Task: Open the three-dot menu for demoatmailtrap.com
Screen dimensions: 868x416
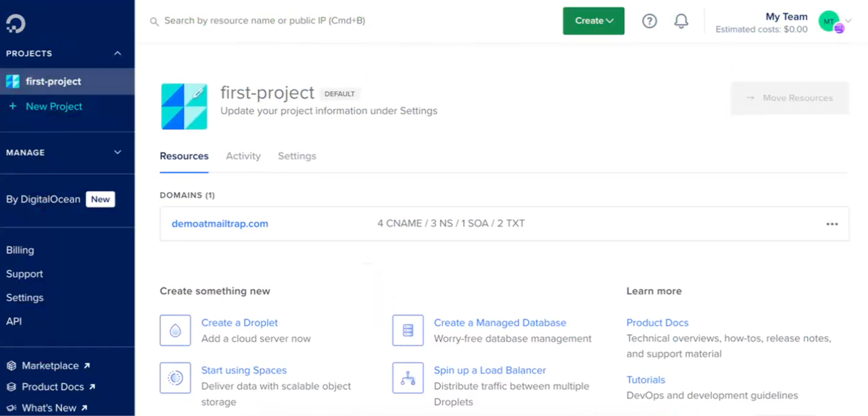Action: click(x=832, y=224)
